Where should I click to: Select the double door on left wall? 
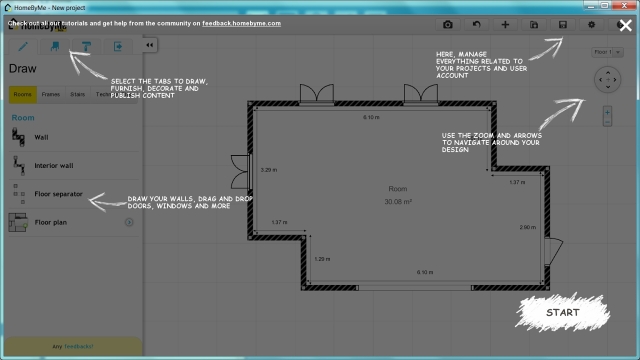[241, 172]
